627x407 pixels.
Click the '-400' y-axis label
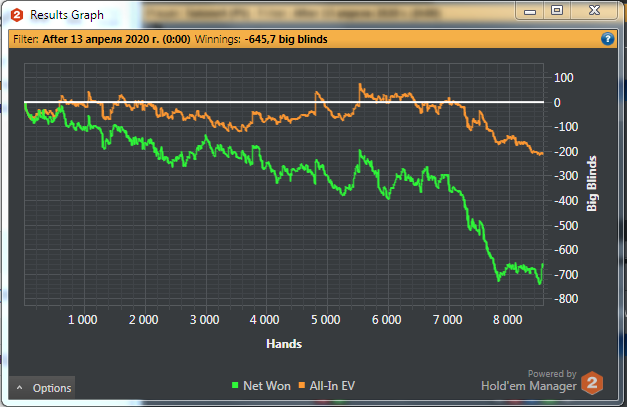coord(566,201)
